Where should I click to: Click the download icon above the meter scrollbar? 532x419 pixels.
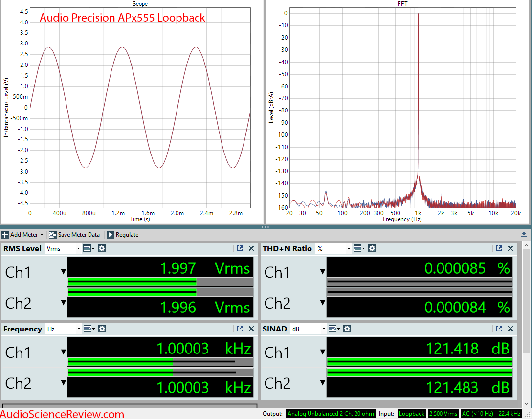click(x=524, y=235)
